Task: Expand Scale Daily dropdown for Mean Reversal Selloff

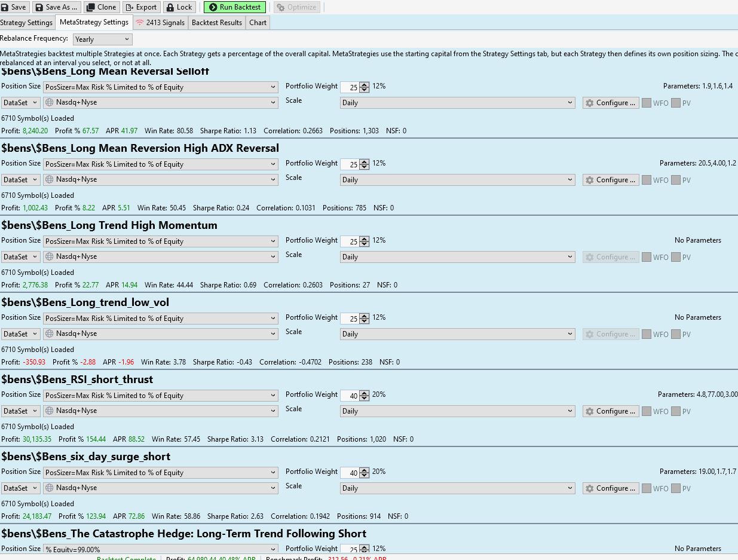Action: click(x=457, y=103)
